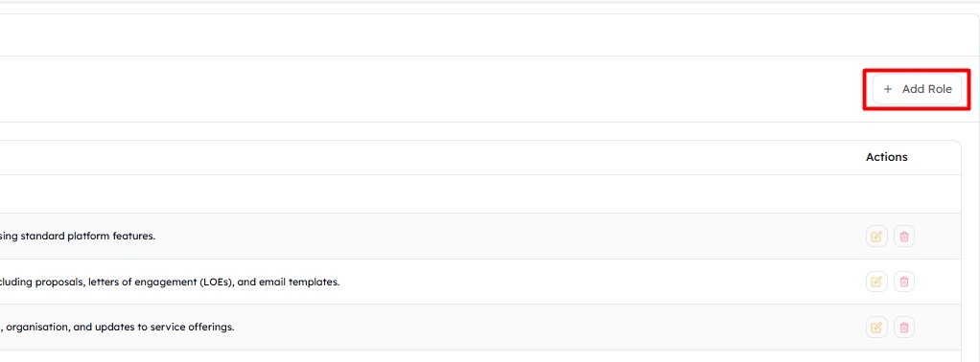Select the letters of engagement (LOEs) description

(170, 283)
